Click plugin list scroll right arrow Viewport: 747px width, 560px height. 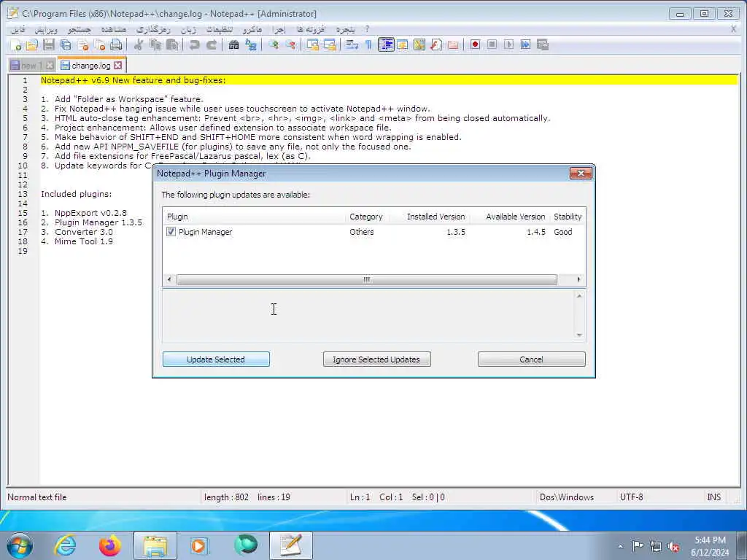(578, 279)
